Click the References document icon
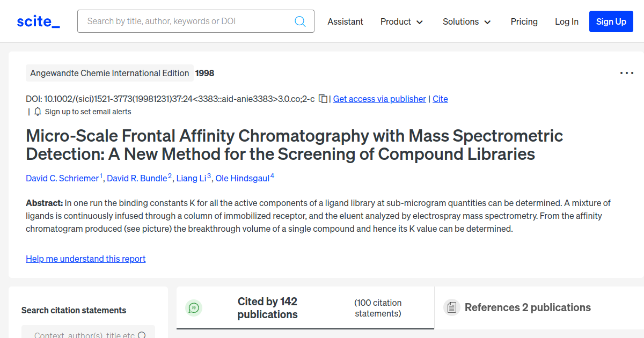 point(451,307)
